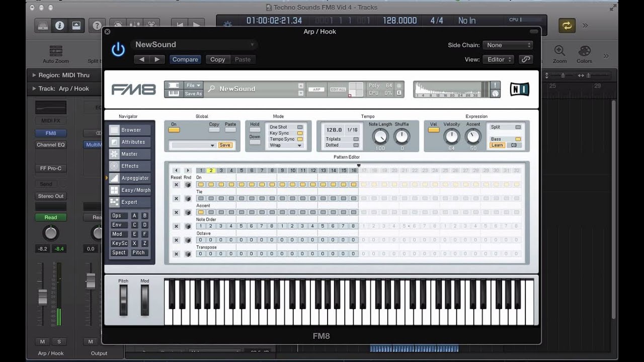Click the Native Instruments NI logo

[x=519, y=89]
